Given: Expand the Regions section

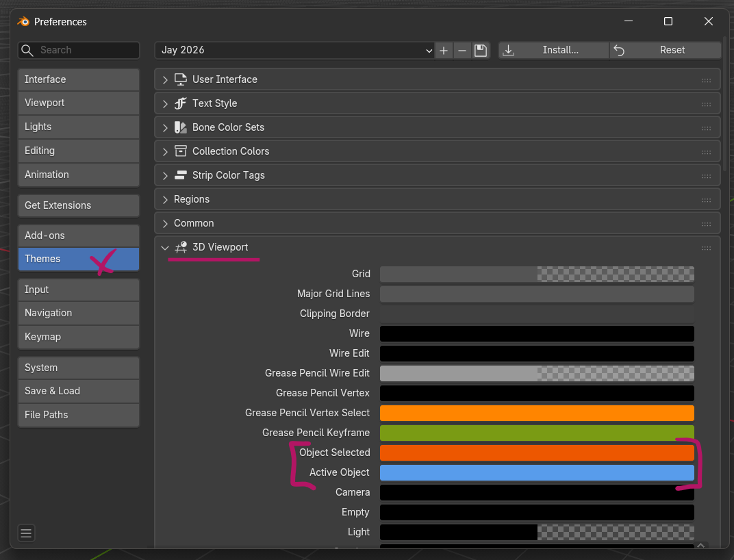Looking at the screenshot, I should click(165, 199).
